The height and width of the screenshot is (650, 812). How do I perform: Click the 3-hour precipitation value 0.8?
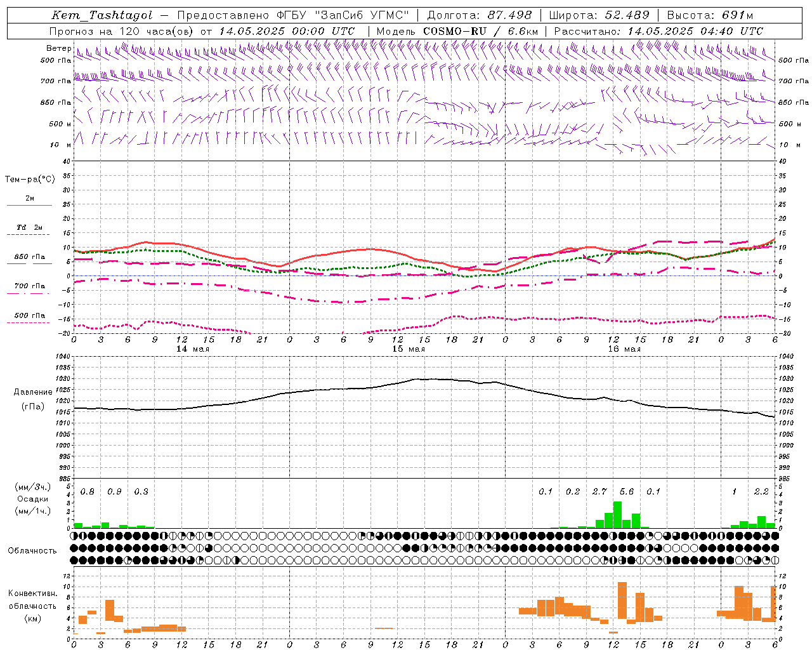point(88,492)
